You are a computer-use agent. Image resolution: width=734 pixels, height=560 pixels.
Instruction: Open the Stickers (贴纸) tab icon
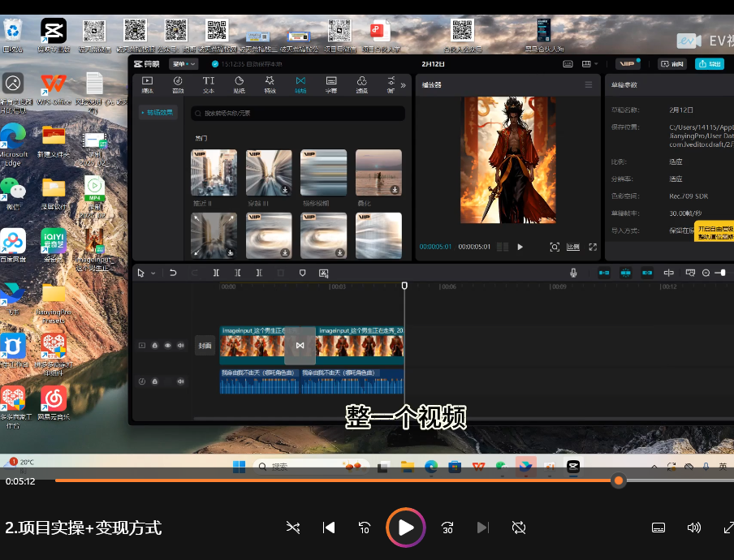[x=240, y=84]
